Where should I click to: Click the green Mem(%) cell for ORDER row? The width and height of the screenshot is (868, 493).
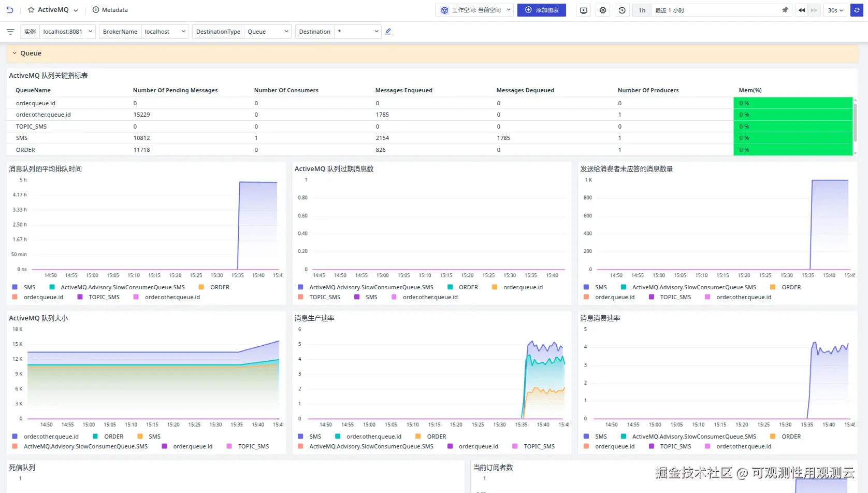tap(793, 150)
